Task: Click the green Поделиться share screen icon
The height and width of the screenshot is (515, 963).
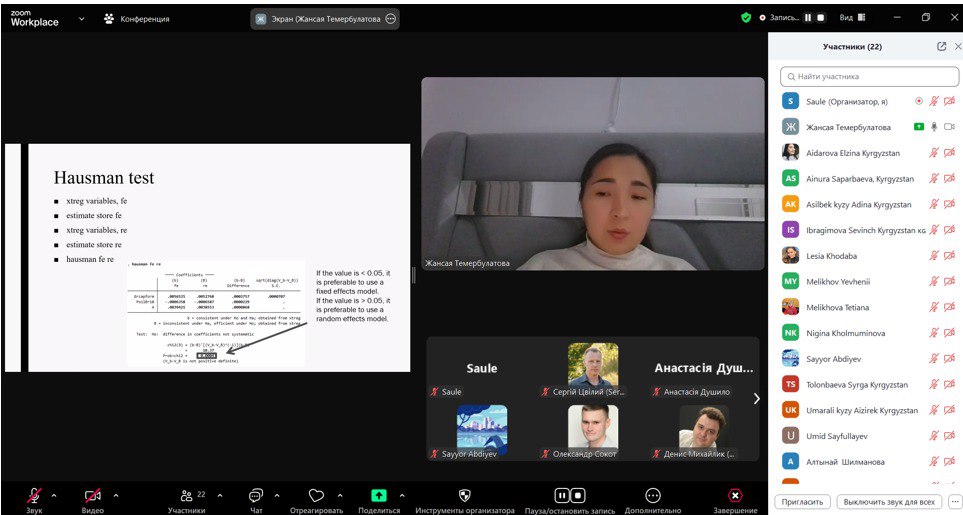Action: click(x=379, y=495)
